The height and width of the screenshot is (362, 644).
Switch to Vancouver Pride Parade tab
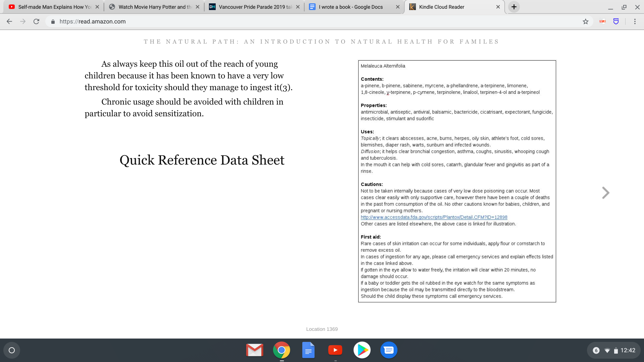(255, 7)
